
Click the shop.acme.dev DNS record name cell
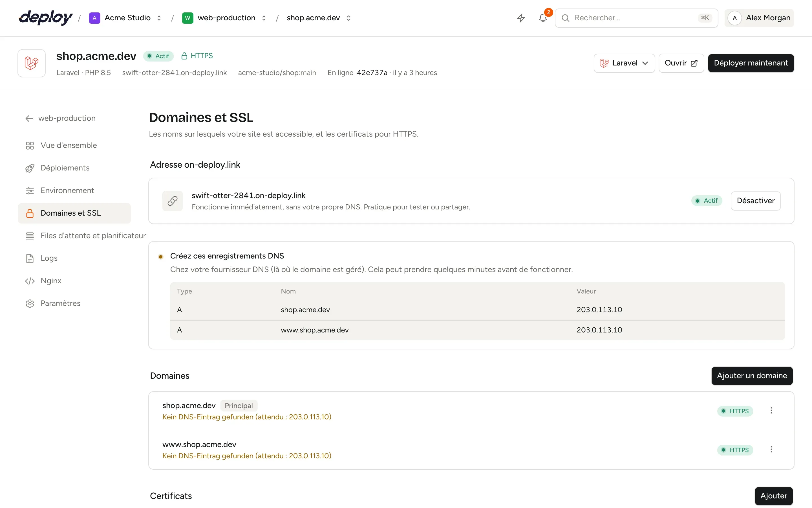coord(305,310)
